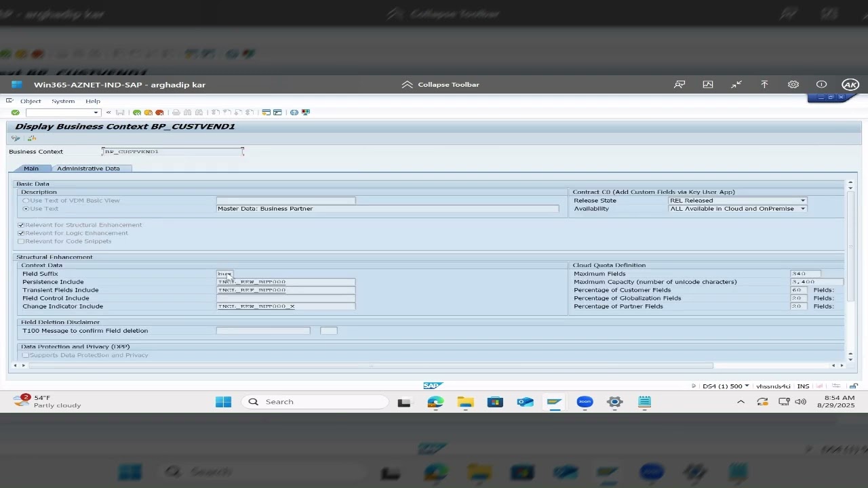Click the upload arrow icon in session toolbar
The width and height of the screenshot is (868, 488).
(x=764, y=85)
